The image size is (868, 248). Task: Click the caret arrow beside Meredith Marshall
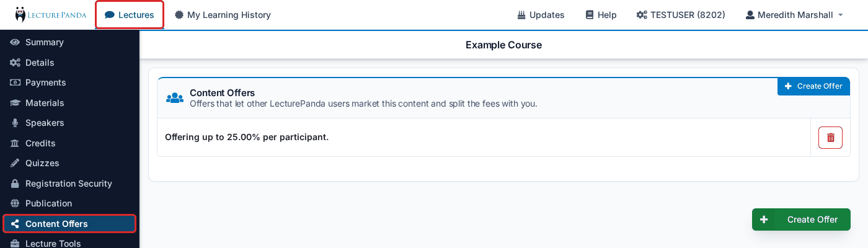[841, 15]
